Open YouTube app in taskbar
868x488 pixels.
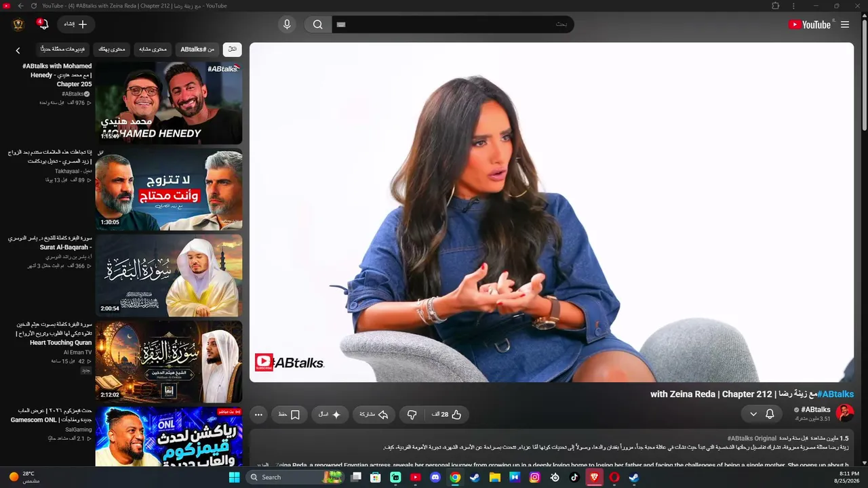[416, 477]
